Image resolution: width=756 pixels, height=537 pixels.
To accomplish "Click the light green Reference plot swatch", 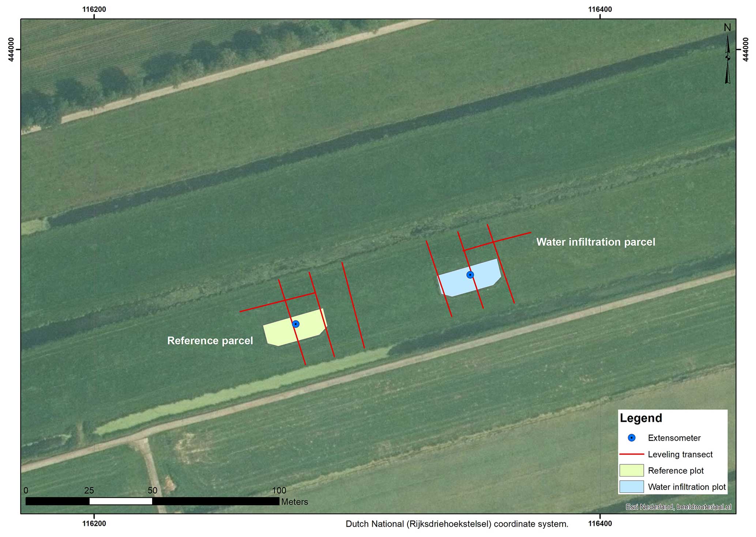I will pos(631,470).
